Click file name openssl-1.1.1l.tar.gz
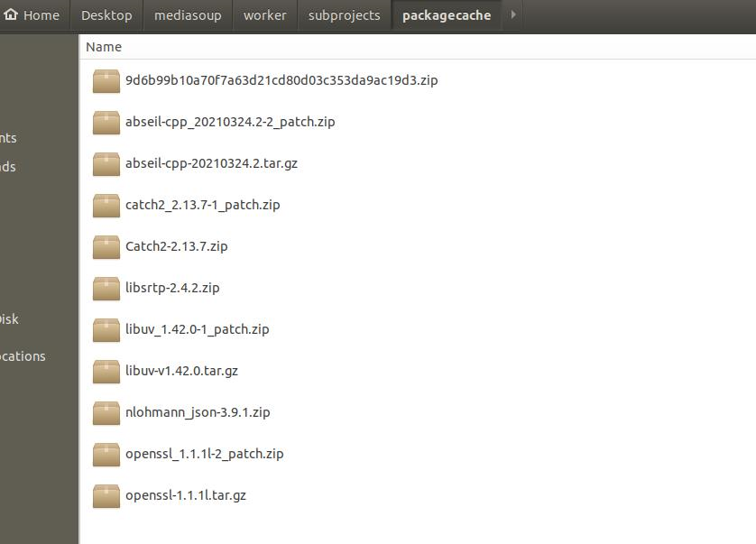 [186, 494]
